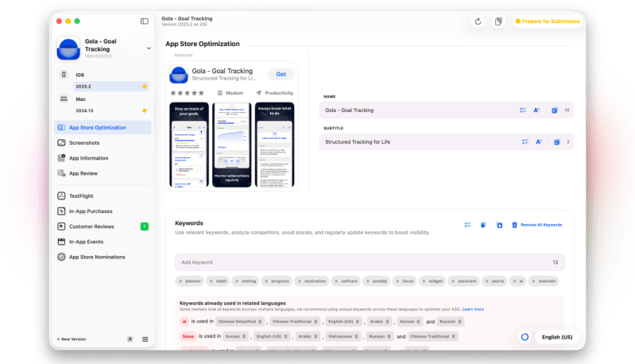Screen dimensions: 635x364
Task: Click the Name input field
Action: point(447,110)
